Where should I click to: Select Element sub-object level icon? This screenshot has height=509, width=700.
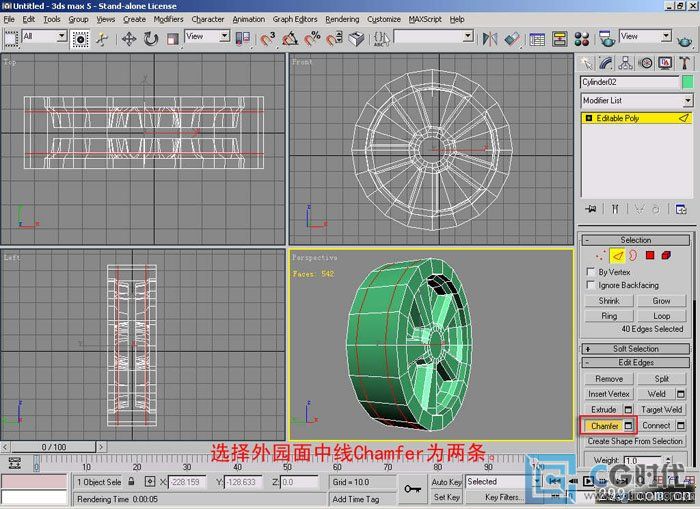coord(666,255)
